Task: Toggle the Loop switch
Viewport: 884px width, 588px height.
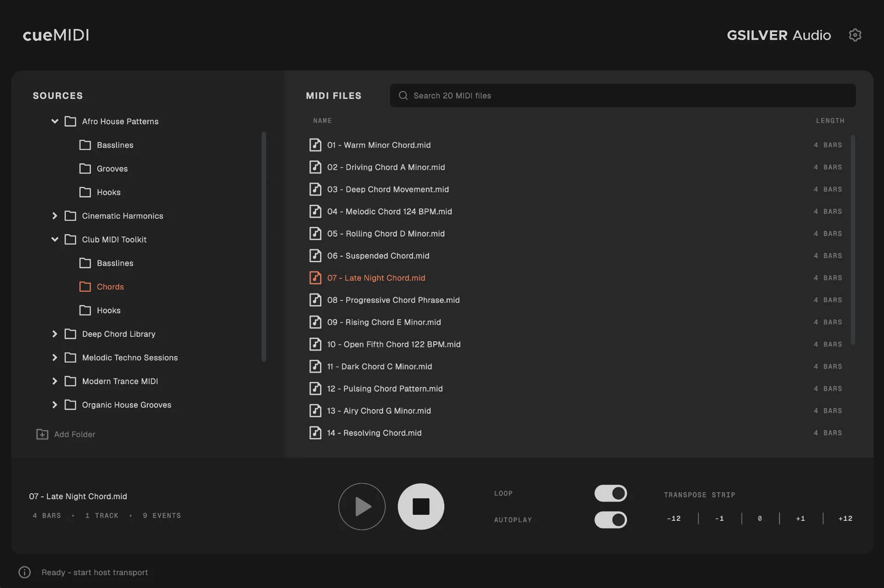Action: [x=611, y=493]
